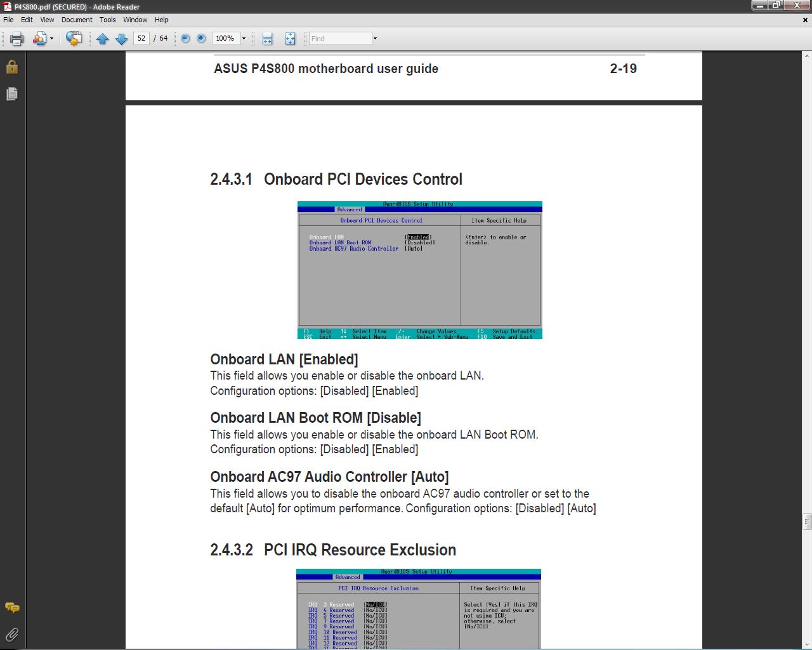Click the page number 2-19 in header

pyautogui.click(x=623, y=69)
